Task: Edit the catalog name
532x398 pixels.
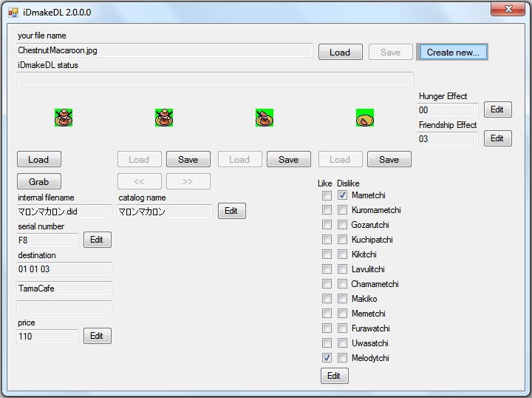Action: 232,211
